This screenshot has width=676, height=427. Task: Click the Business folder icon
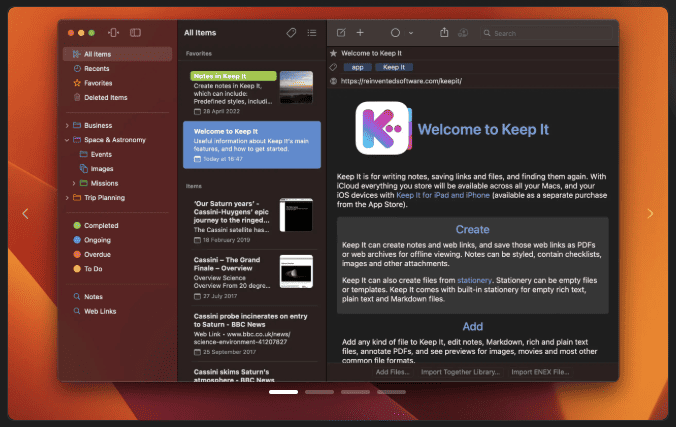pyautogui.click(x=77, y=126)
